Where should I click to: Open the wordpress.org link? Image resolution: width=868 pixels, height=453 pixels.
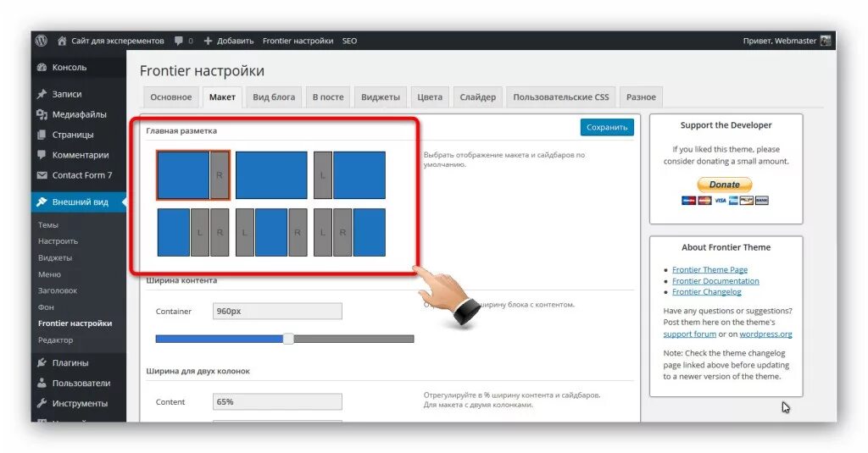(x=765, y=334)
